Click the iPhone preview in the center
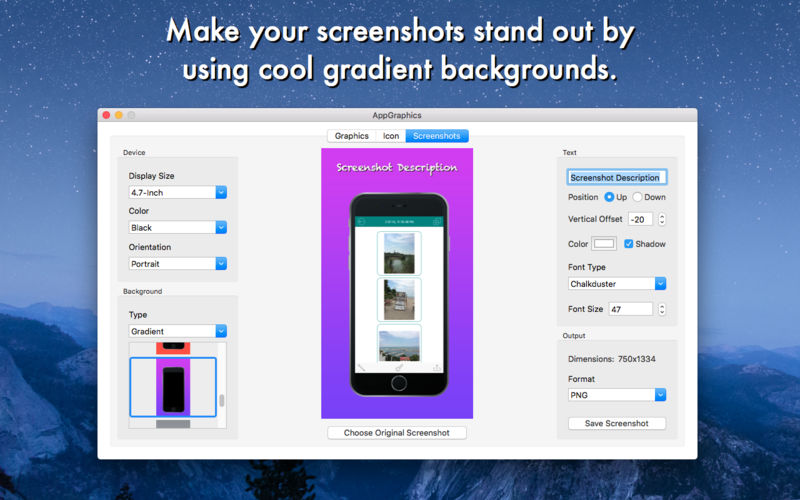The height and width of the screenshot is (500, 800). point(399,294)
